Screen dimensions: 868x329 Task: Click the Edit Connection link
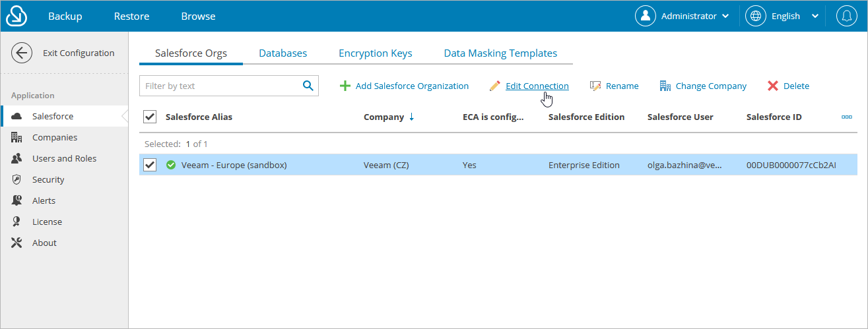click(537, 86)
